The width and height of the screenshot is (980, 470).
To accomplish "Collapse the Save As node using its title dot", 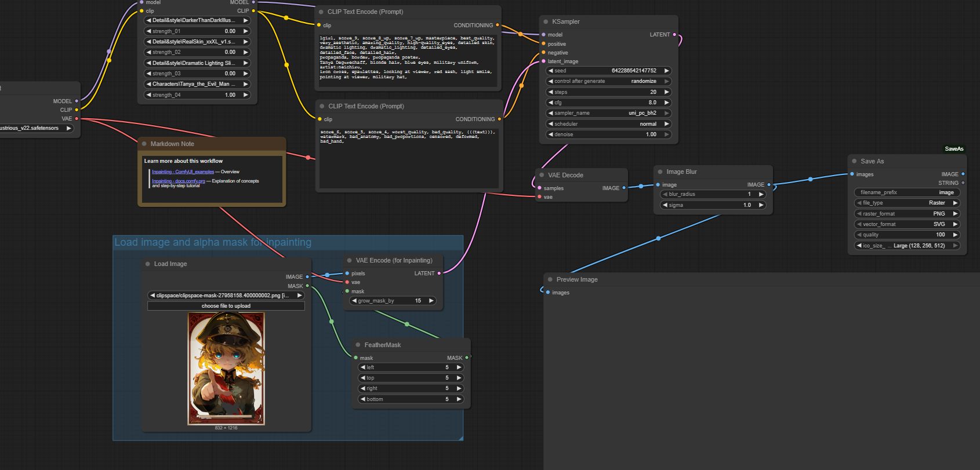I will (x=854, y=161).
